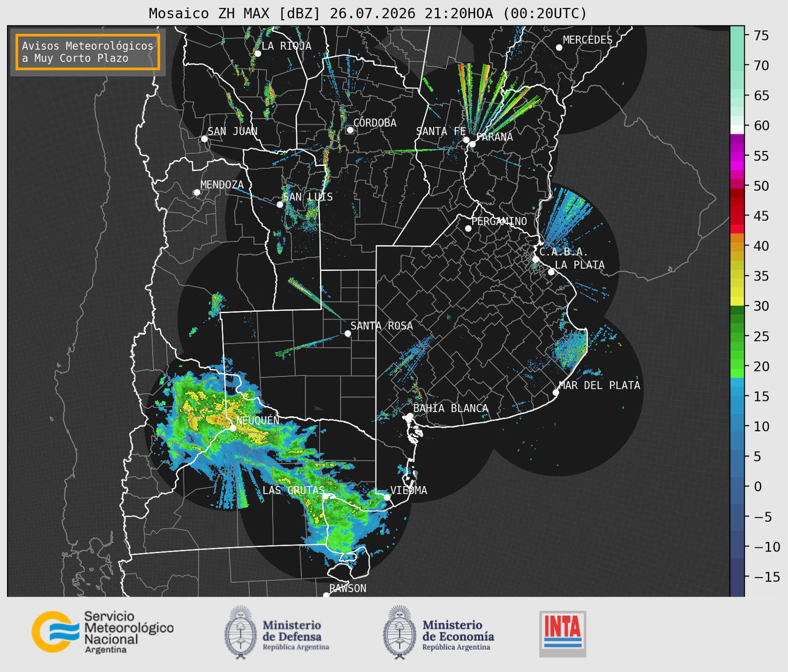
Task: Click the Ministerio de Economía emblem
Action: pos(399,633)
